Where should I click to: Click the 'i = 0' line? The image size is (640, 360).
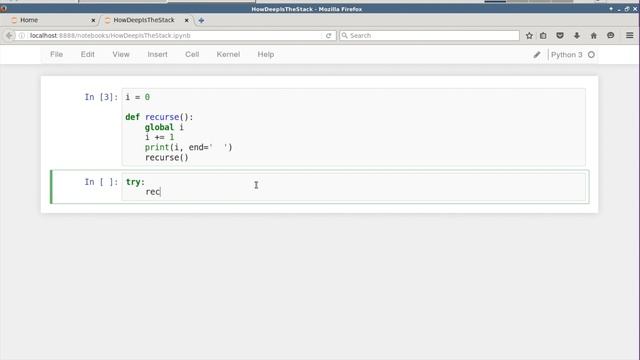(x=138, y=97)
